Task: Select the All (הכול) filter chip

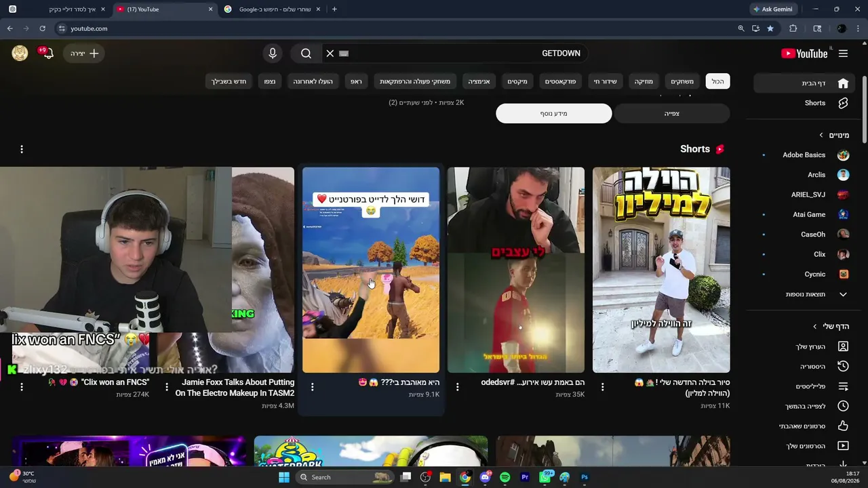Action: click(x=717, y=81)
